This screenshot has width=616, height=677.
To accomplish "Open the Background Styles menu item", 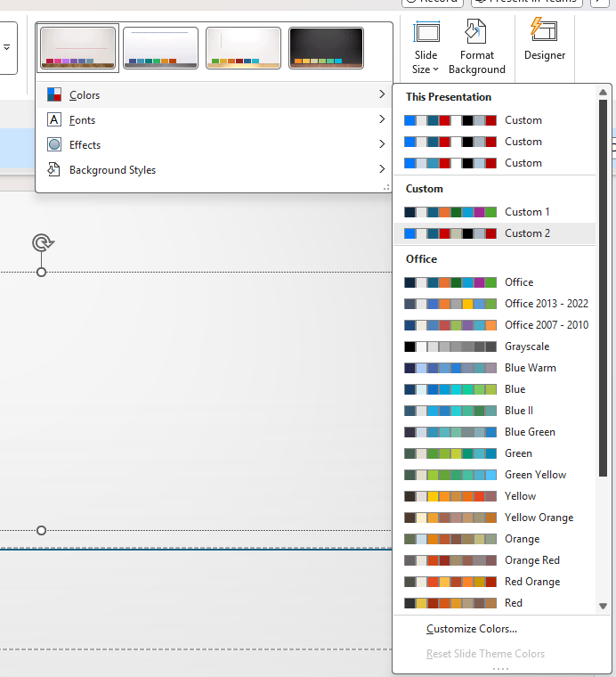I will (x=214, y=169).
